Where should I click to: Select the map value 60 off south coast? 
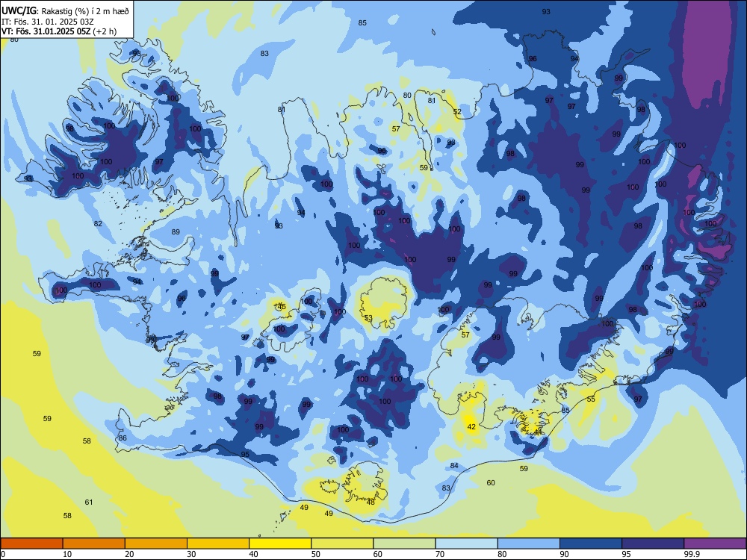(491, 482)
